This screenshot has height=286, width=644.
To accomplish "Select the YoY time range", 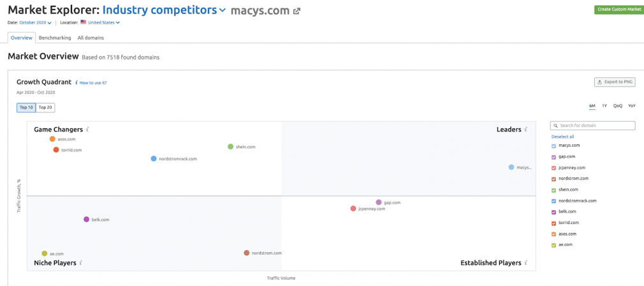I will coord(632,106).
